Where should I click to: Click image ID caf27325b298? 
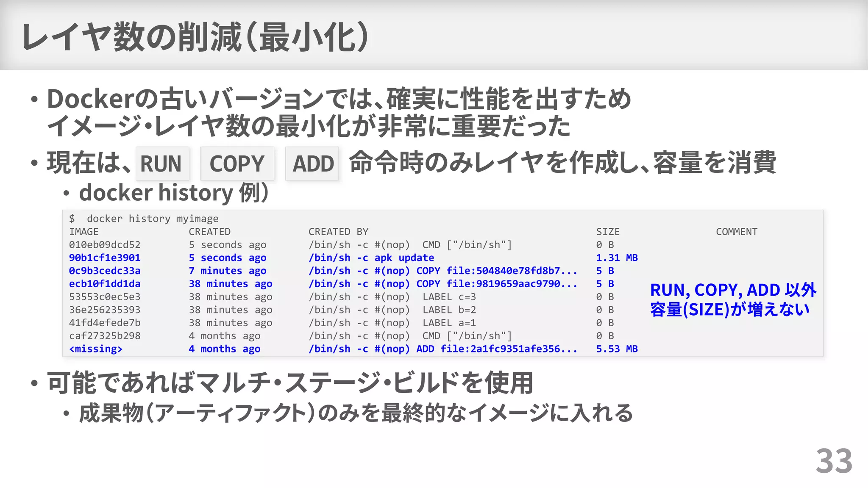click(105, 336)
